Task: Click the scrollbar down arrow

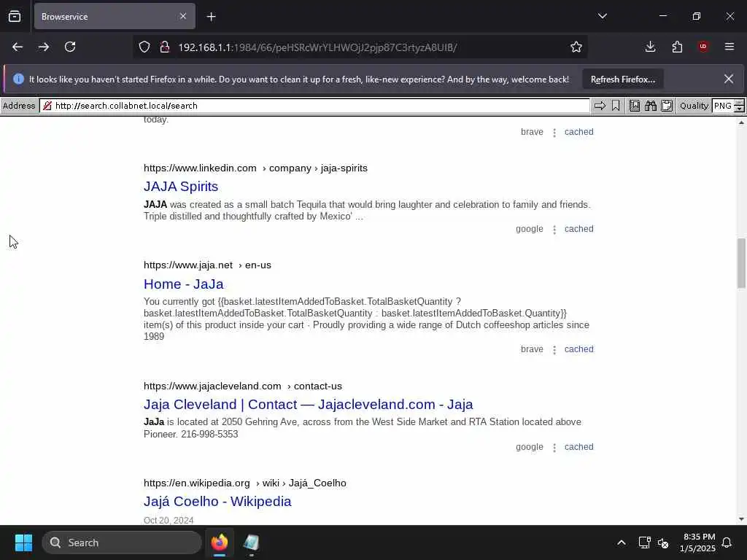Action: pos(741,519)
